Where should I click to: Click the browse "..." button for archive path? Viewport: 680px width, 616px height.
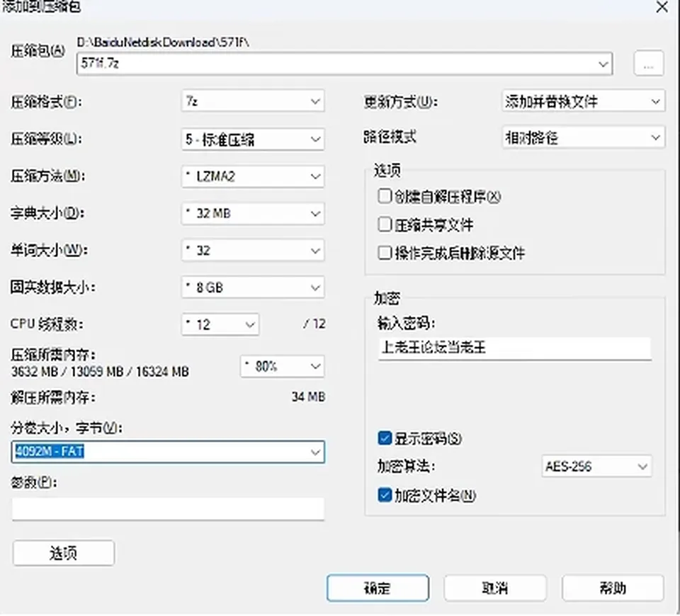click(648, 64)
